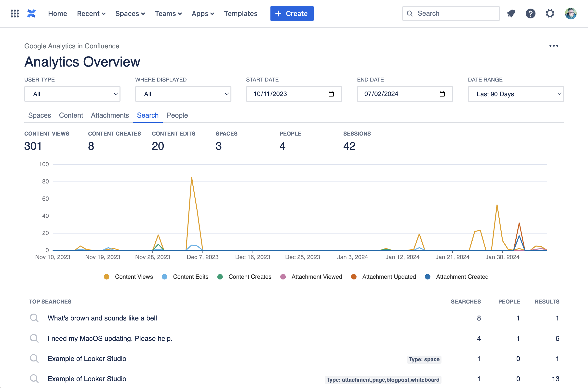The width and height of the screenshot is (588, 388).
Task: Open the help question mark icon
Action: (x=530, y=13)
